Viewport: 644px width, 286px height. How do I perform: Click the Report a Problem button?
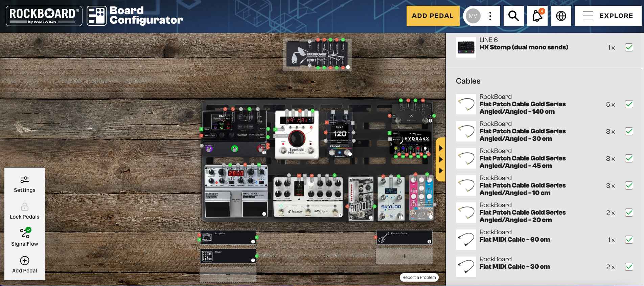[419, 278]
